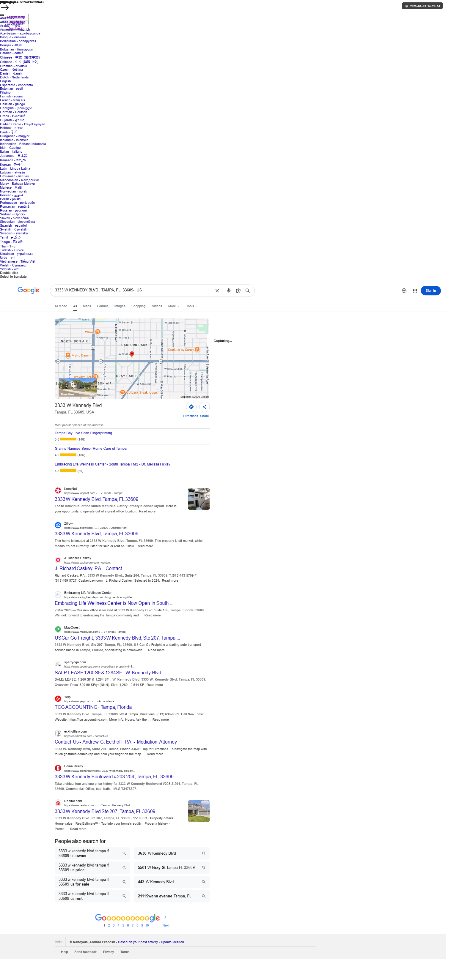Click the Realtor.com favicon

pyautogui.click(x=58, y=803)
